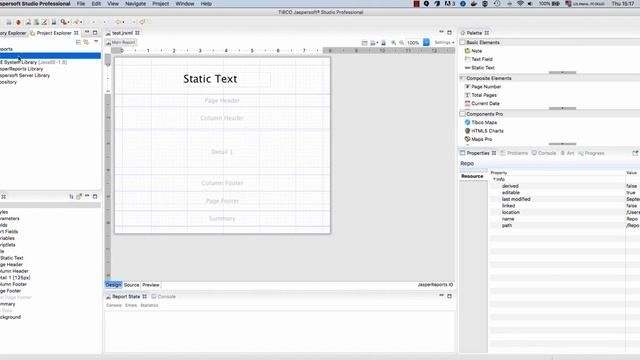The image size is (640, 360).
Task: Select the Note element in Palette
Action: (x=473, y=51)
